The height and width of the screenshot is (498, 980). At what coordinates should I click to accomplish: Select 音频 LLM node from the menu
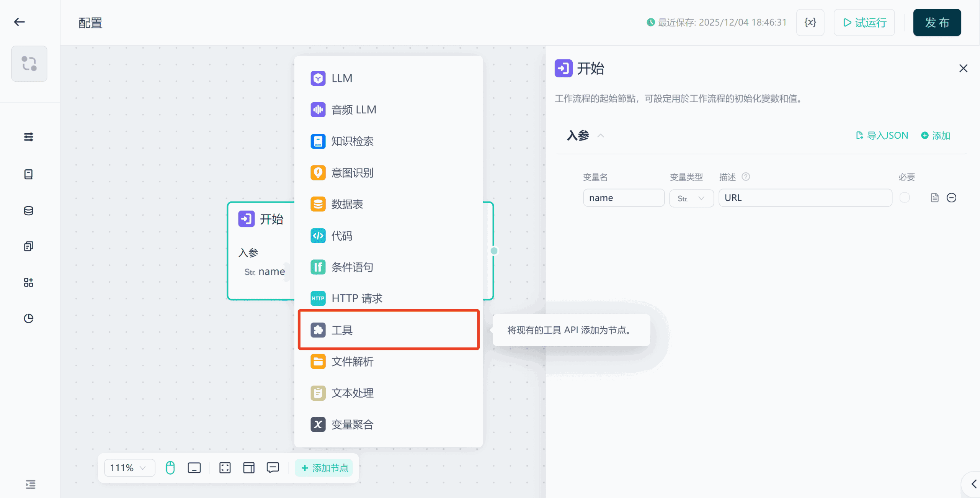pos(388,110)
